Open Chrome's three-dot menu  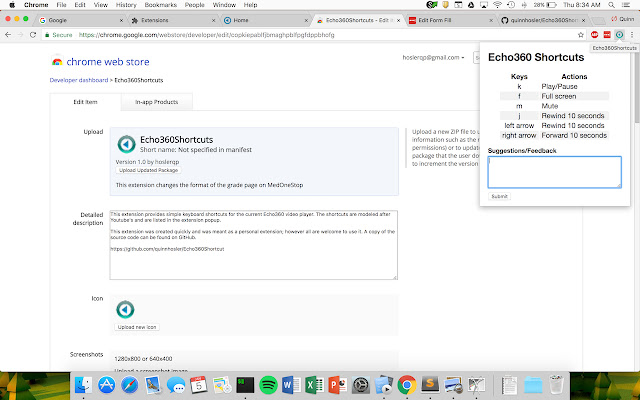tap(632, 35)
